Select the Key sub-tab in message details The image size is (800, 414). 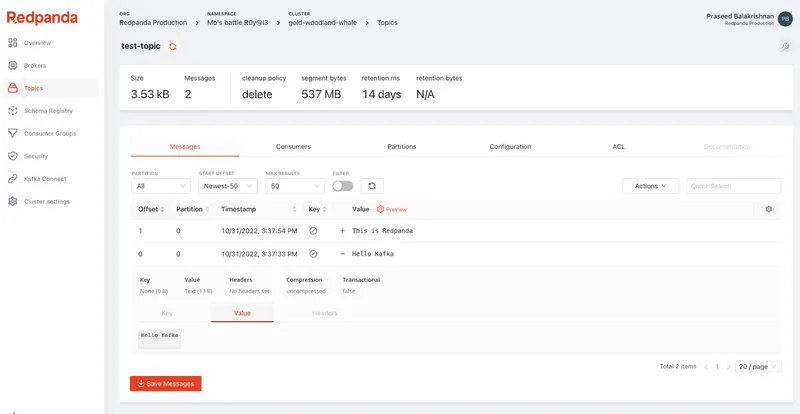[x=167, y=313]
